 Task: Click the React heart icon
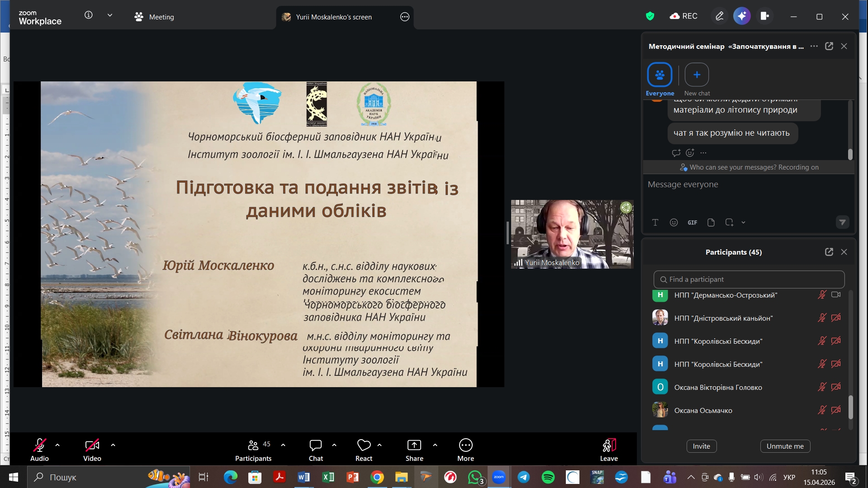click(x=364, y=445)
